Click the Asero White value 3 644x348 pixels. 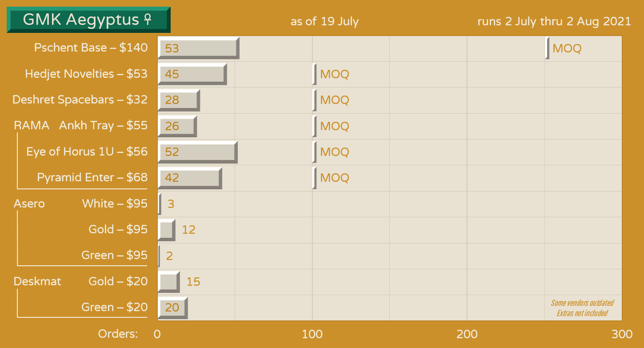pyautogui.click(x=171, y=204)
